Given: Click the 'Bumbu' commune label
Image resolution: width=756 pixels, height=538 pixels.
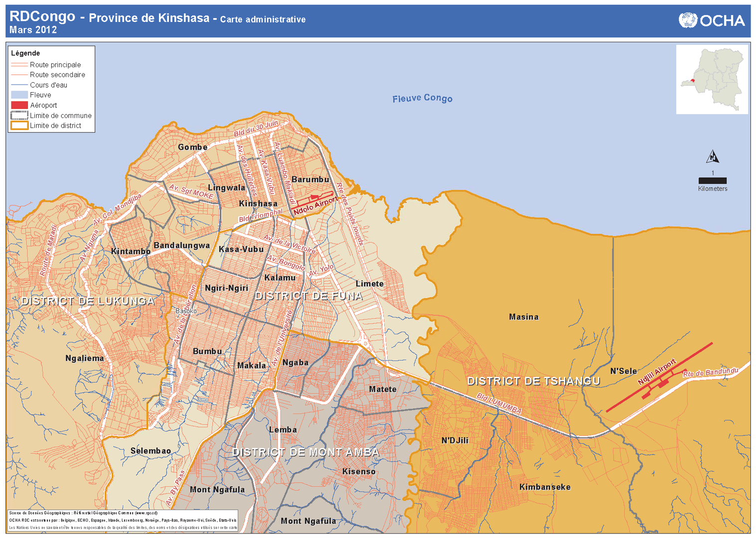Looking at the screenshot, I should [207, 351].
